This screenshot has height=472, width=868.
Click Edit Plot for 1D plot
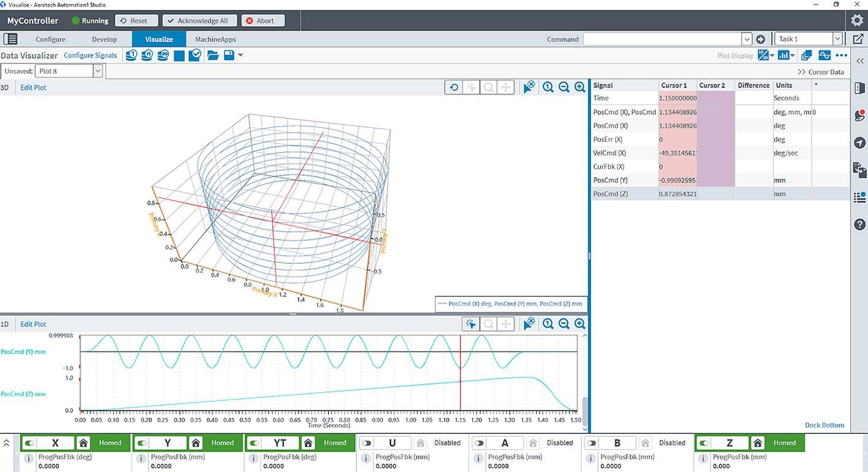(x=33, y=324)
